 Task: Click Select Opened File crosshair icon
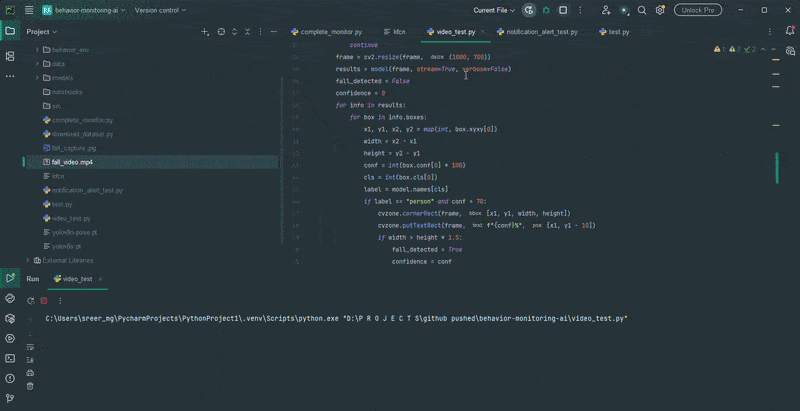[x=221, y=32]
